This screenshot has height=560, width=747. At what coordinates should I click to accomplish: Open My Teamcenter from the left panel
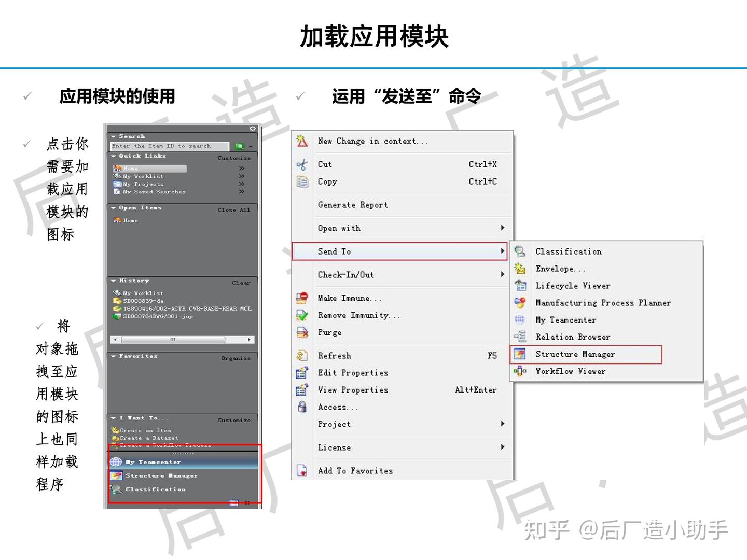pyautogui.click(x=153, y=461)
